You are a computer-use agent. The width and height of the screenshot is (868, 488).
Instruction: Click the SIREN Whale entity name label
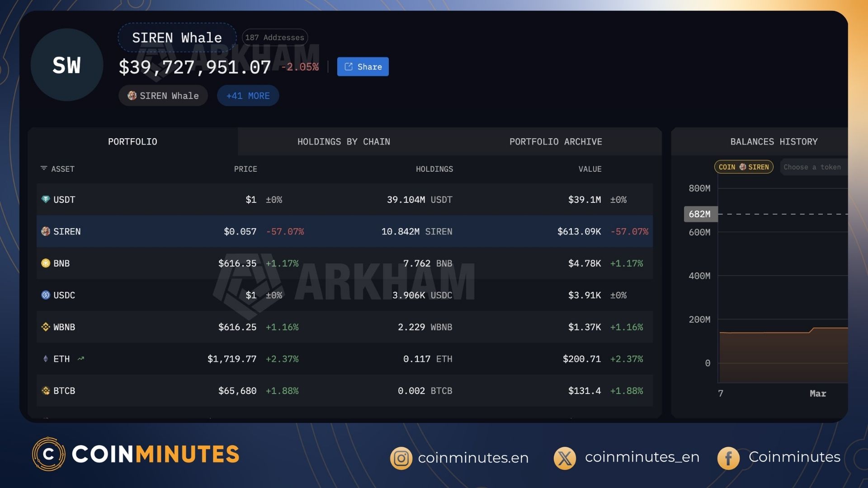[177, 38]
